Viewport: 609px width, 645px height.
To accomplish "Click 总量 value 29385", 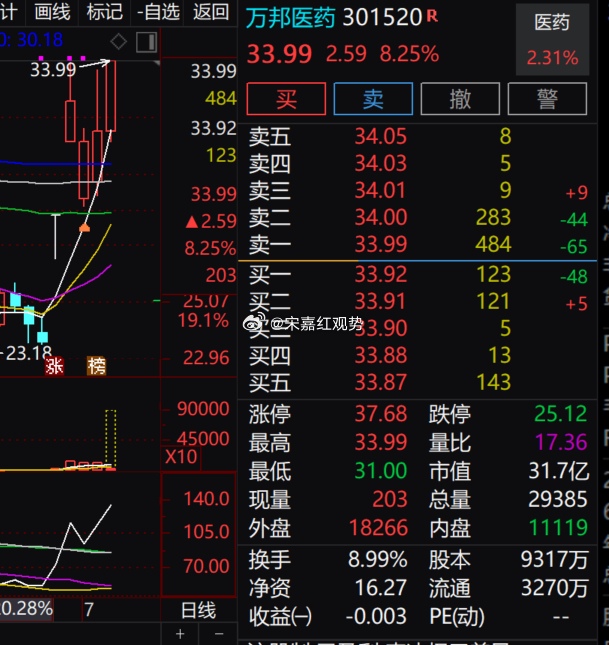I will pyautogui.click(x=558, y=499).
